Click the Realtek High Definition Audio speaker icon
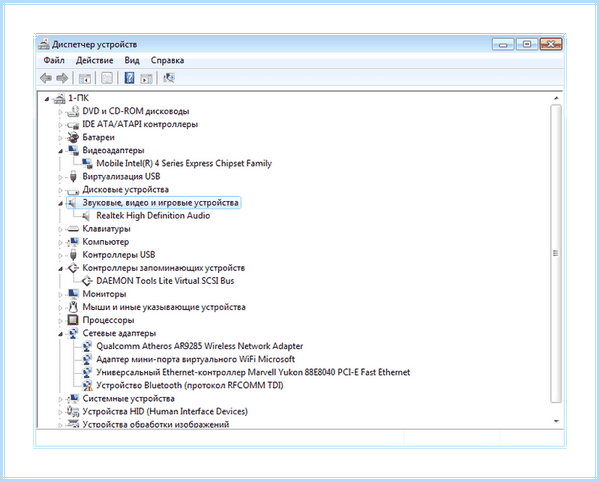Viewport: 600px width, 482px height. click(86, 216)
